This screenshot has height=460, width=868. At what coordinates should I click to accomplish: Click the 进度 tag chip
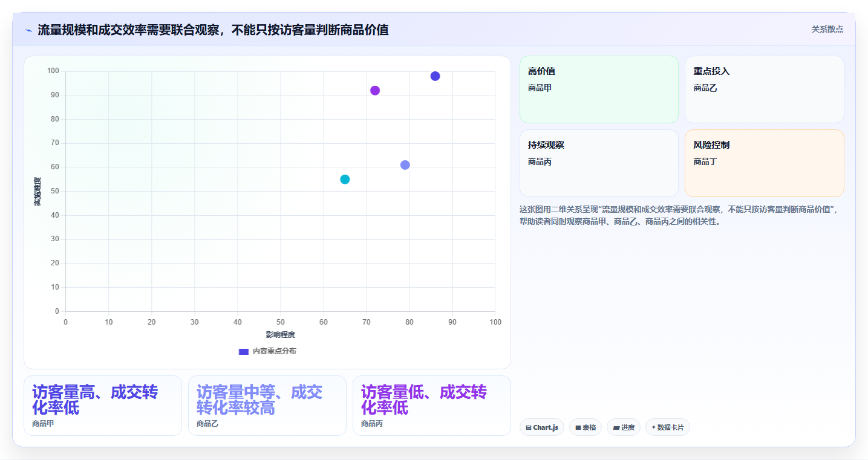tap(624, 427)
